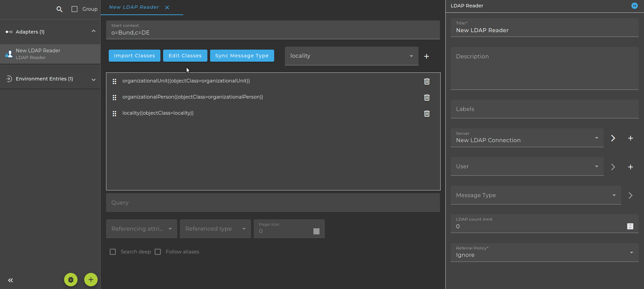Click the blue run icon in LDAP Reader panel
The image size is (644, 289).
tap(635, 6)
